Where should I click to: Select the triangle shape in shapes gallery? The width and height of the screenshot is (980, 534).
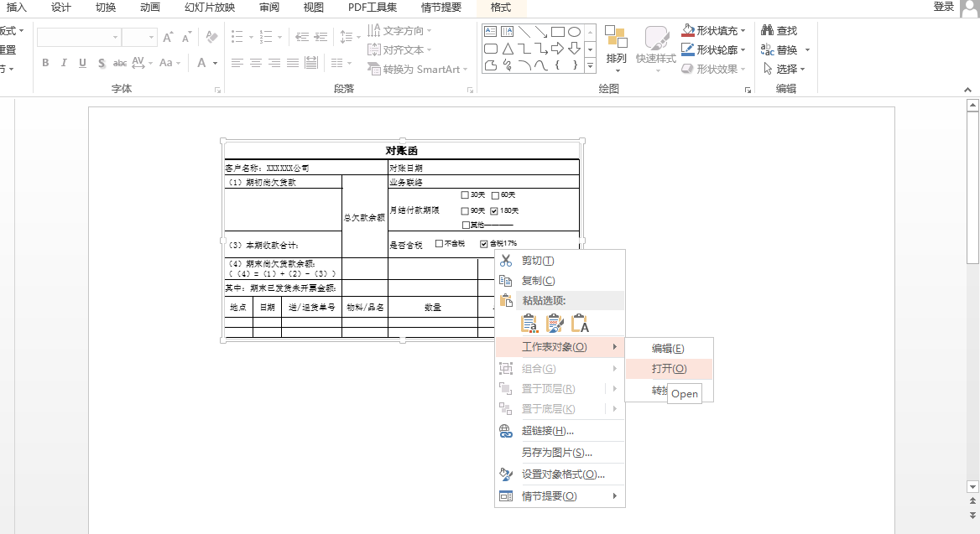point(508,48)
